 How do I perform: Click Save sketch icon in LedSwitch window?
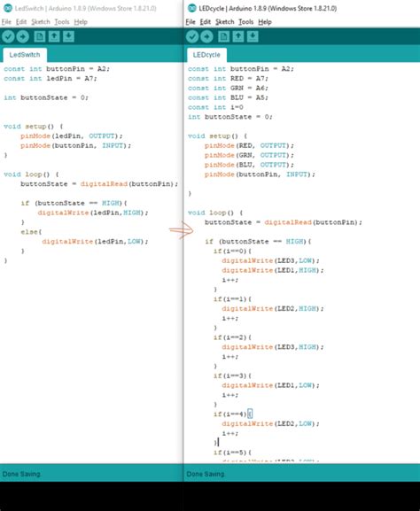pyautogui.click(x=68, y=36)
